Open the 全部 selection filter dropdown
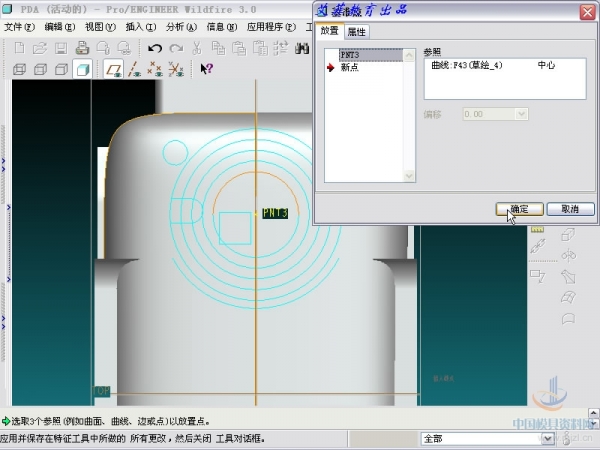The width and height of the screenshot is (600, 450). coord(547,439)
